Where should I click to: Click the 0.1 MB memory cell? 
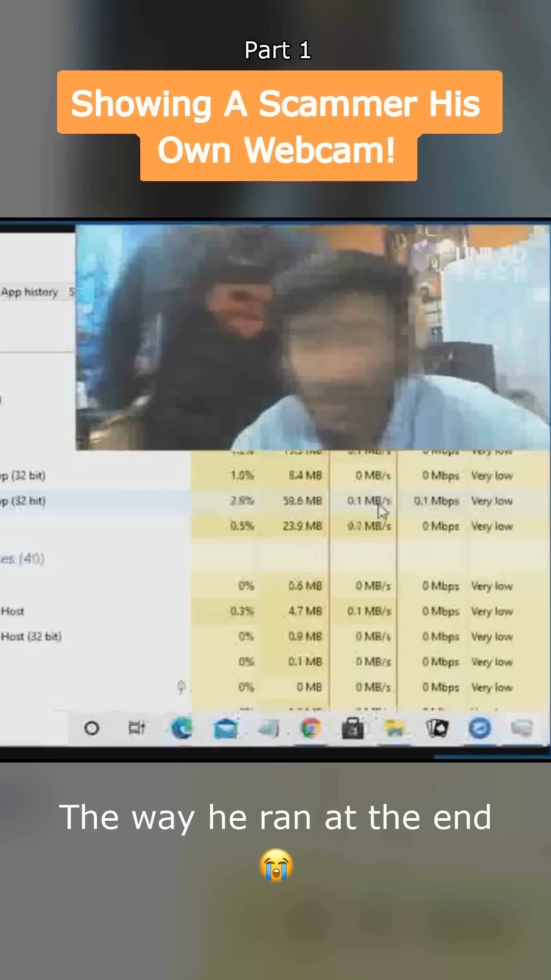(x=305, y=661)
